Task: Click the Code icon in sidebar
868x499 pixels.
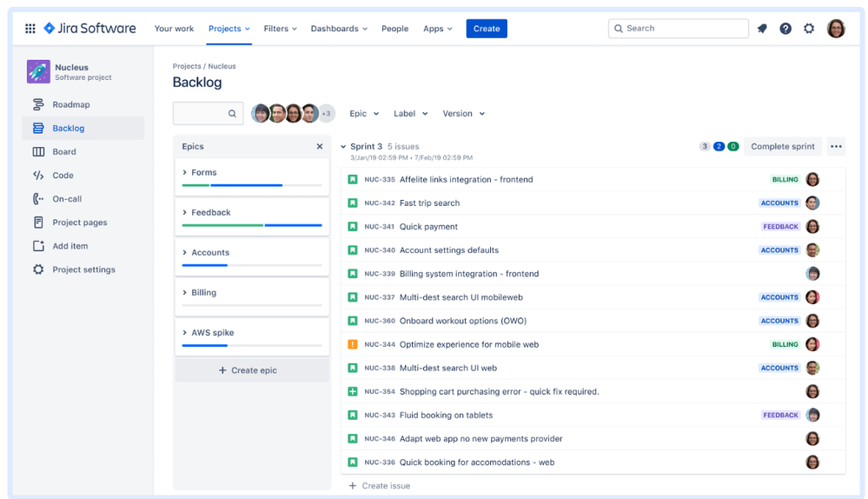Action: [38, 175]
